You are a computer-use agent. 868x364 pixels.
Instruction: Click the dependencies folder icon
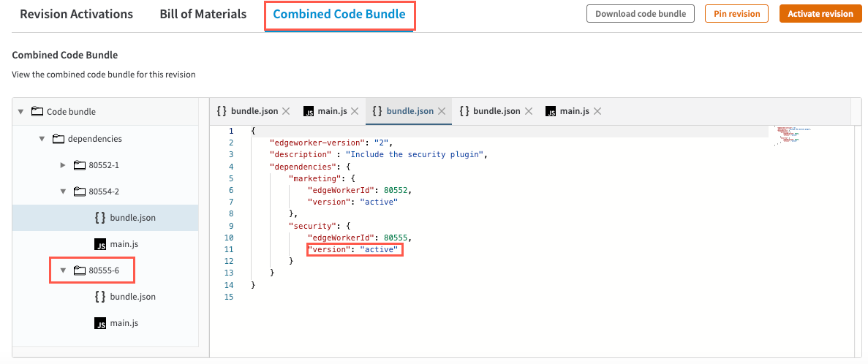(x=59, y=139)
